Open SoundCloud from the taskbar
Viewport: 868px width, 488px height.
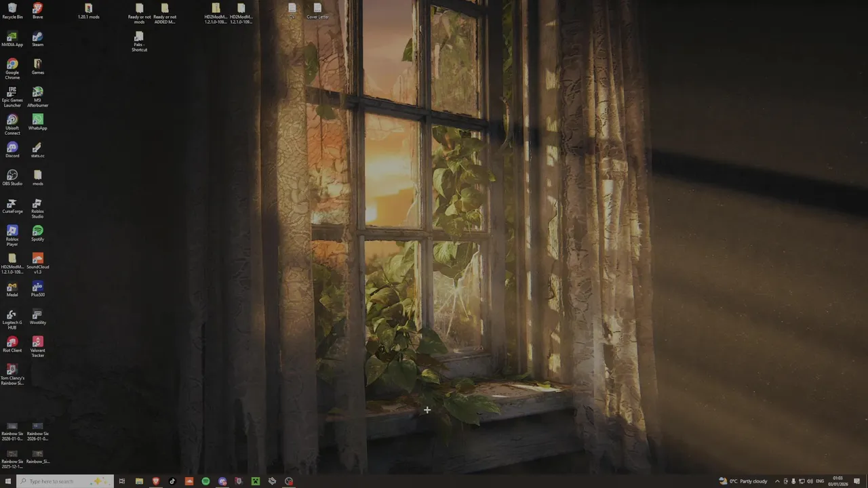point(189,481)
